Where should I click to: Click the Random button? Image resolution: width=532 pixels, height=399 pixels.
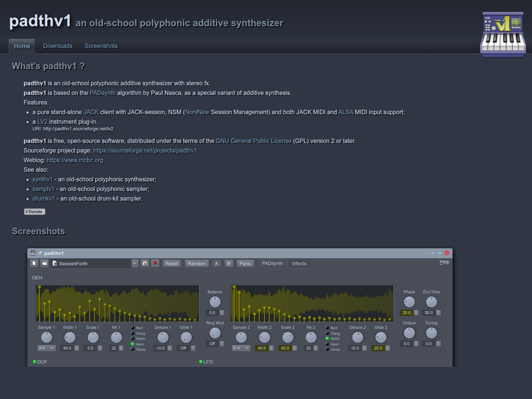coord(197,263)
